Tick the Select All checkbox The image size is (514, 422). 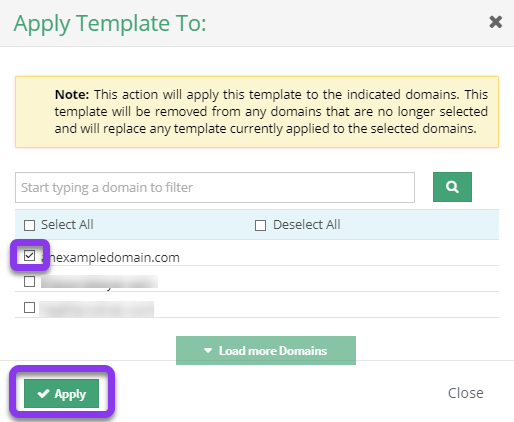(x=29, y=225)
